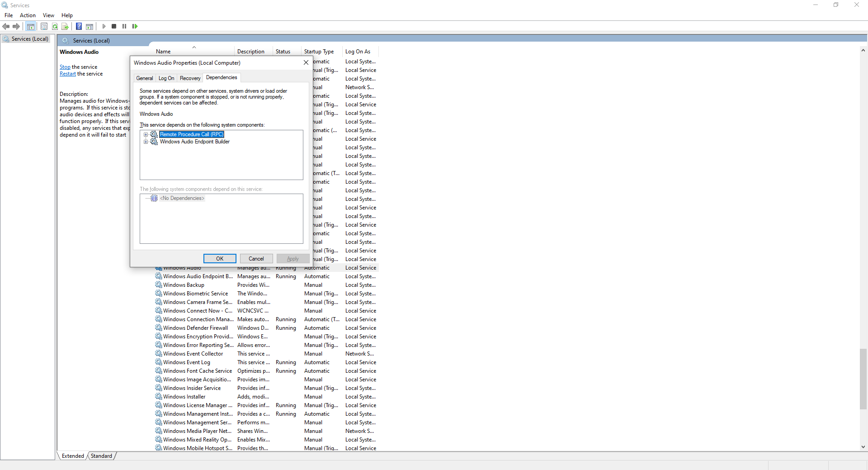
Task: Open the View menu
Action: coord(48,15)
